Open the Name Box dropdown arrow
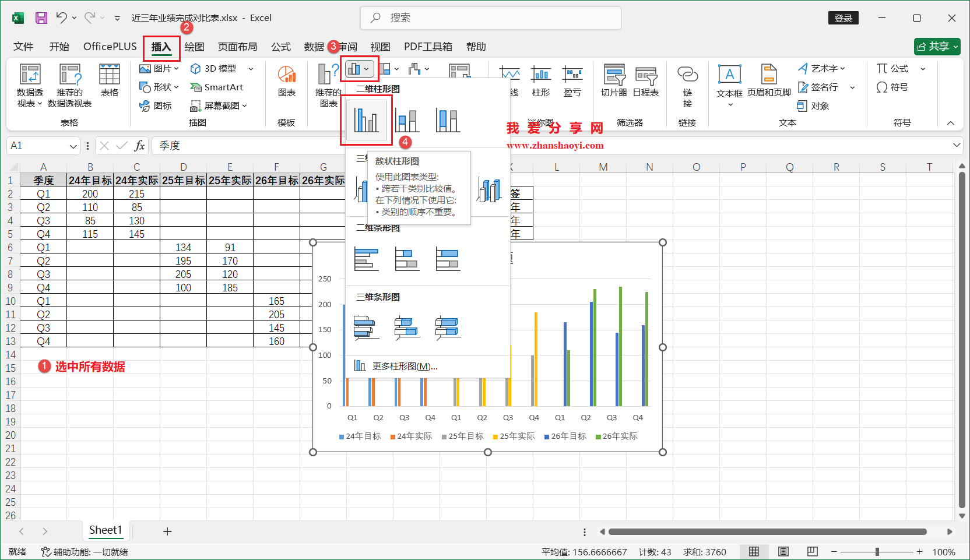Viewport: 970px width, 560px height. 73,146
